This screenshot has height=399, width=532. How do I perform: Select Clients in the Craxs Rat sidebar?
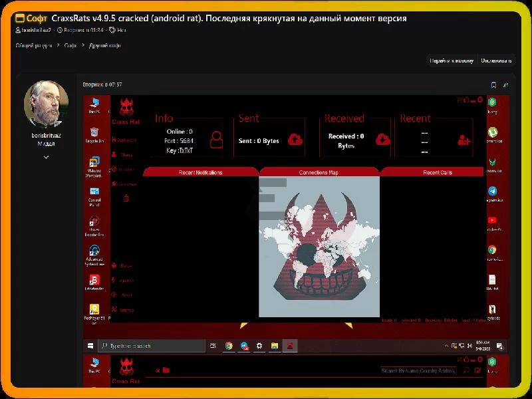122,155
